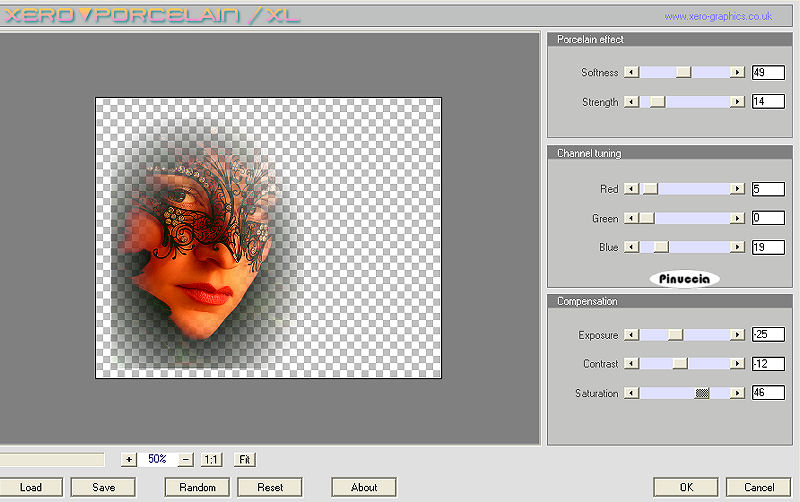The image size is (800, 502).
Task: Click the Softness value field showing 49
Action: pos(768,72)
